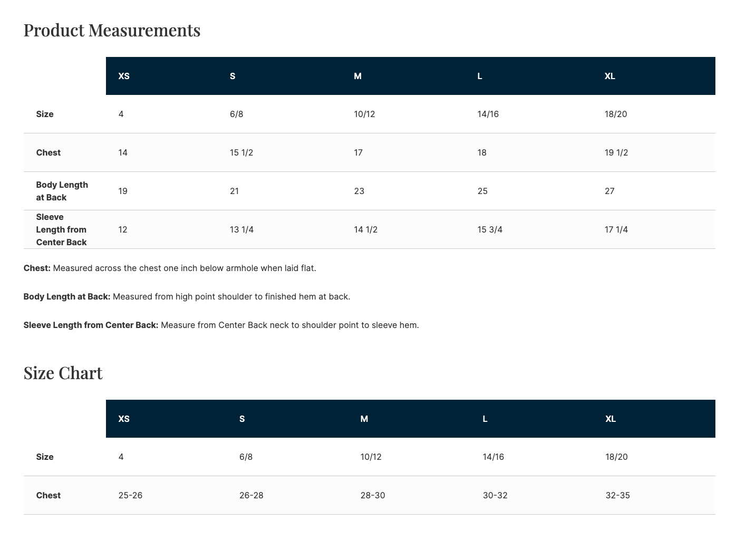Click sleeve length value 15 3/4
The width and height of the screenshot is (756, 540).
coord(490,229)
